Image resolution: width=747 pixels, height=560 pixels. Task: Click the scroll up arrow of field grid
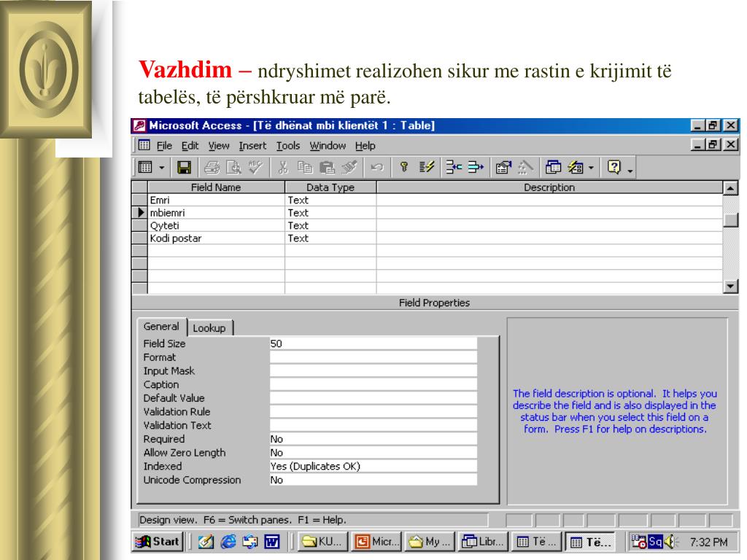click(x=730, y=188)
